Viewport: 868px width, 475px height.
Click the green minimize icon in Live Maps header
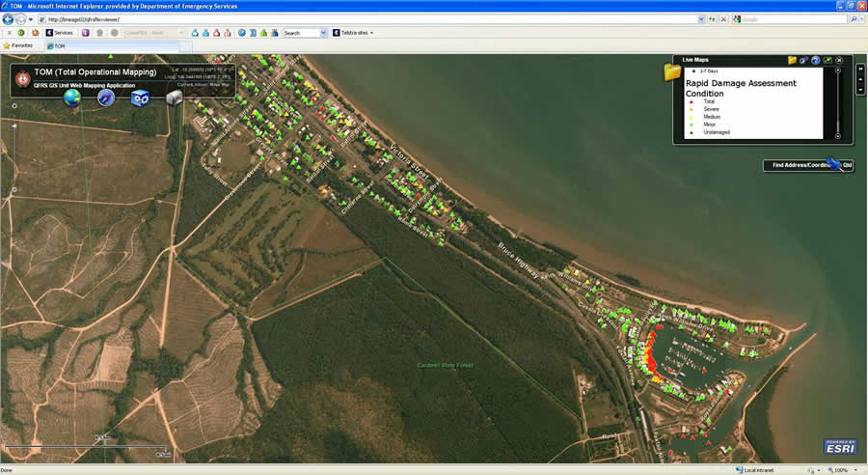pyautogui.click(x=827, y=60)
